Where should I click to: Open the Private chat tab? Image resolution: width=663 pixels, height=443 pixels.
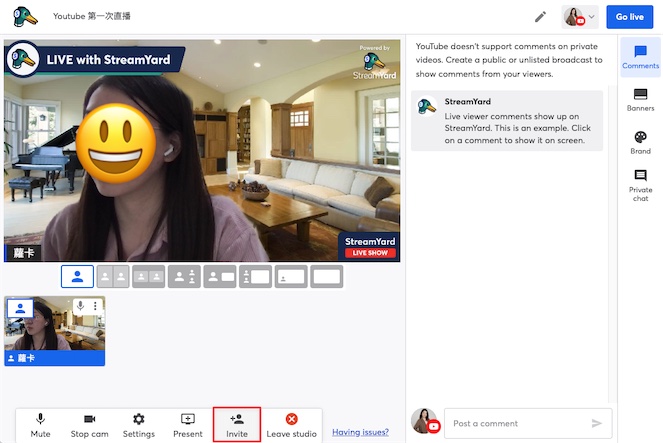click(640, 185)
